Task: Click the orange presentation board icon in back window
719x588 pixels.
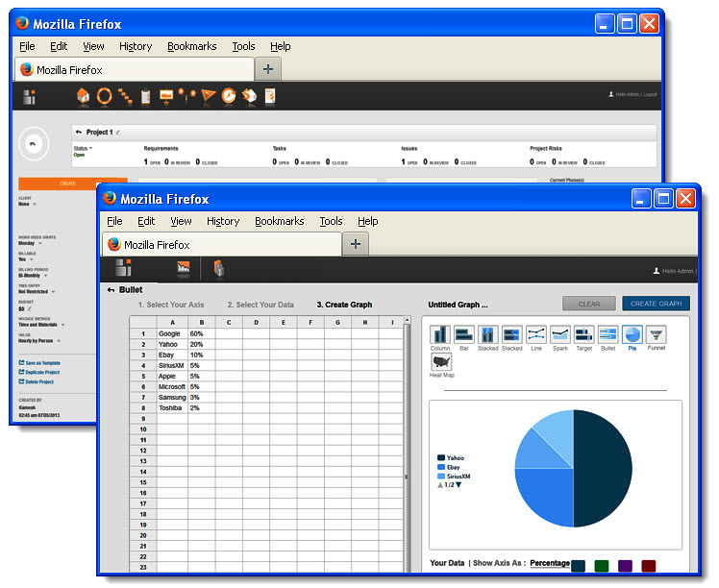Action: pos(166,96)
